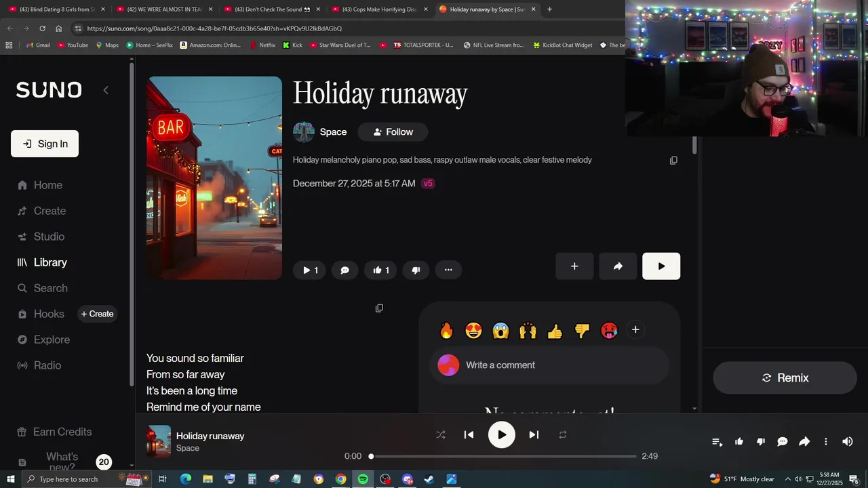Click the Write a comment field
This screenshot has width=868, height=488.
click(549, 365)
